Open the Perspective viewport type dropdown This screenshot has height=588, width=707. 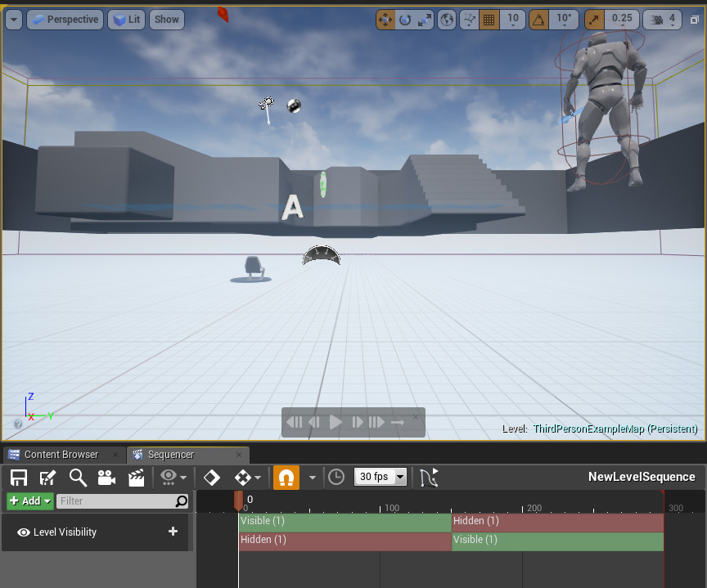point(65,19)
